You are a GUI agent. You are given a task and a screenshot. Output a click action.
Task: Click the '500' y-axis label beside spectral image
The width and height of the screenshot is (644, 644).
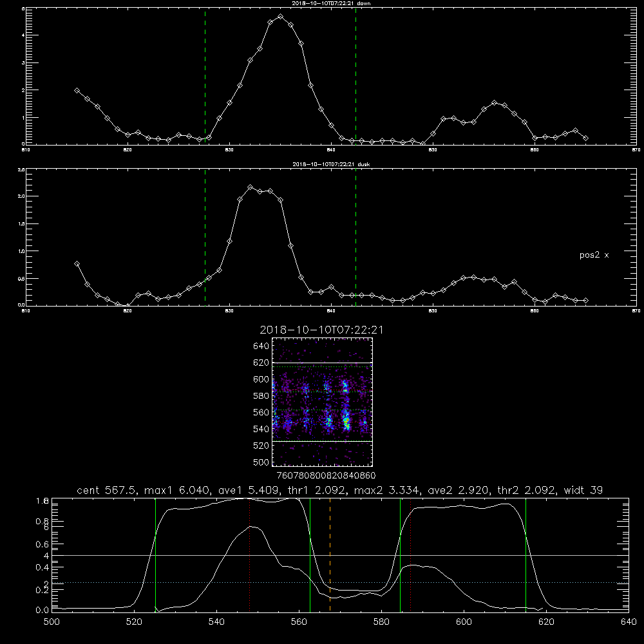261,462
